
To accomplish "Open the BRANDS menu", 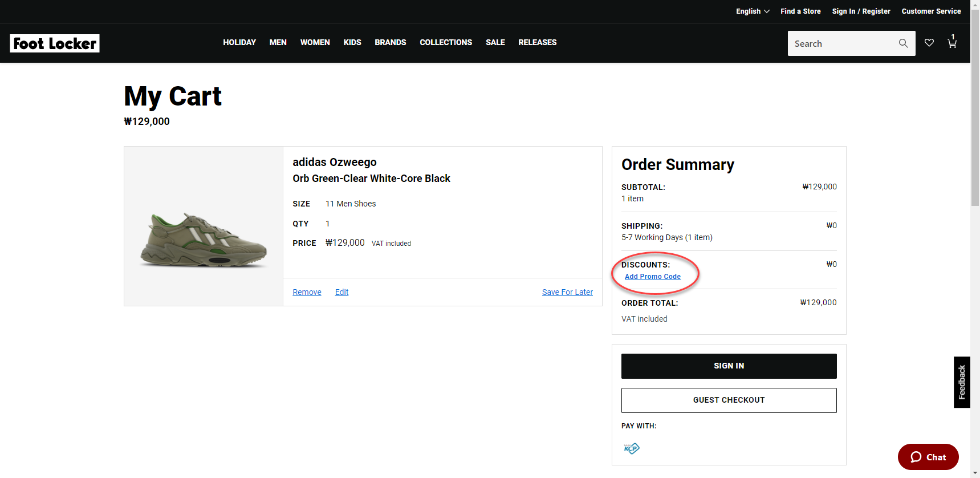I will click(x=391, y=42).
